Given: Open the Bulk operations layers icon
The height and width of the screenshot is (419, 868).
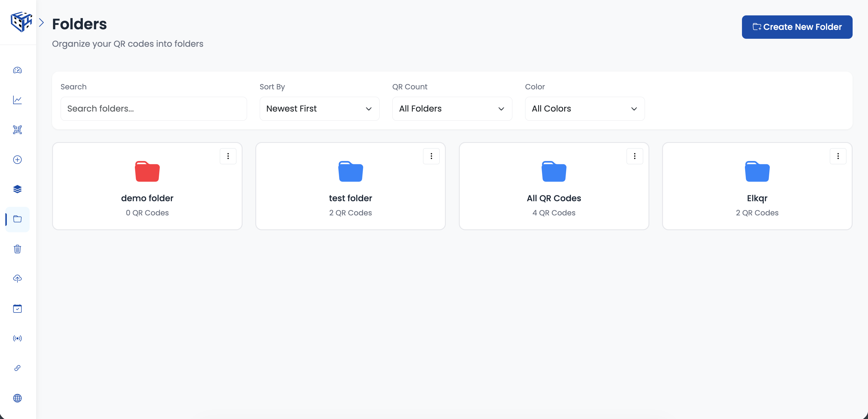Looking at the screenshot, I should (x=17, y=189).
